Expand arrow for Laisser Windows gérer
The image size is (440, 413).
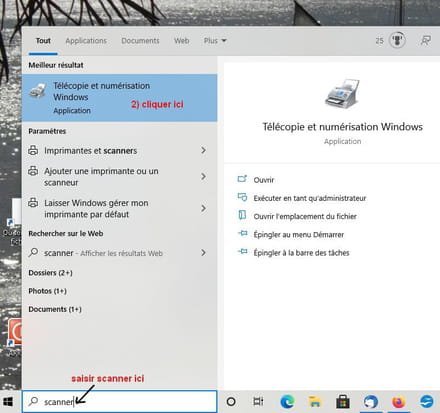[x=203, y=208]
